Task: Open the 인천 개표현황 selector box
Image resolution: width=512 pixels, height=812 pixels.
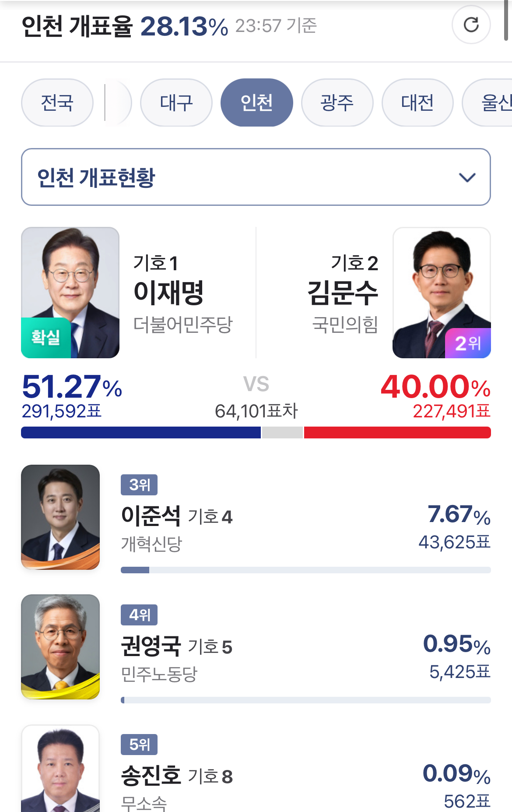Action: (256, 177)
